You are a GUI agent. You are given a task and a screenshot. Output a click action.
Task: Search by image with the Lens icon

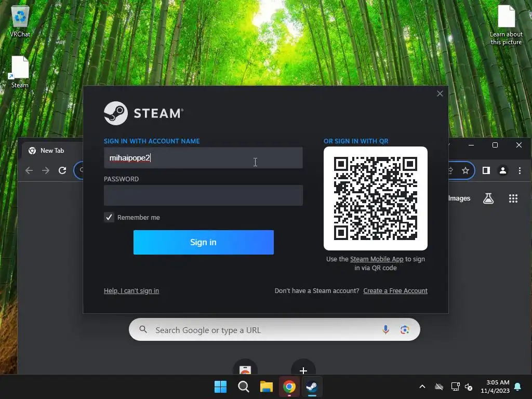click(x=404, y=330)
